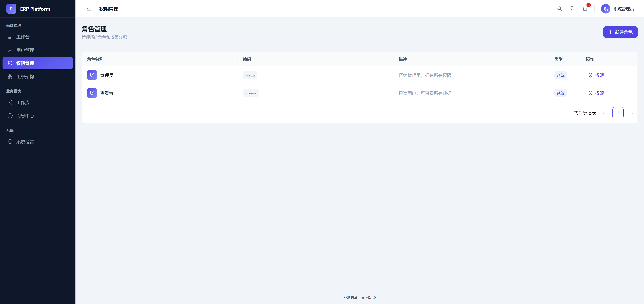Open 组织架构 sidebar item

(25, 76)
